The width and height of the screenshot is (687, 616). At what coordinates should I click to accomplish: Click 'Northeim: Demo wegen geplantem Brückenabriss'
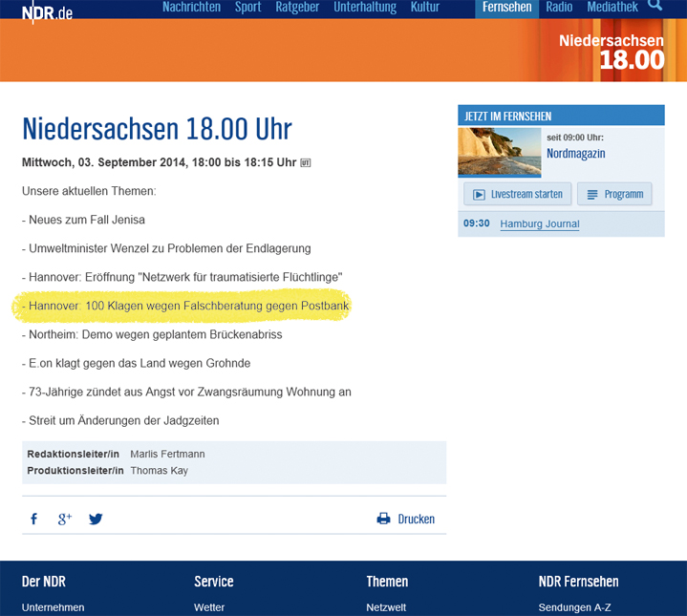point(152,334)
